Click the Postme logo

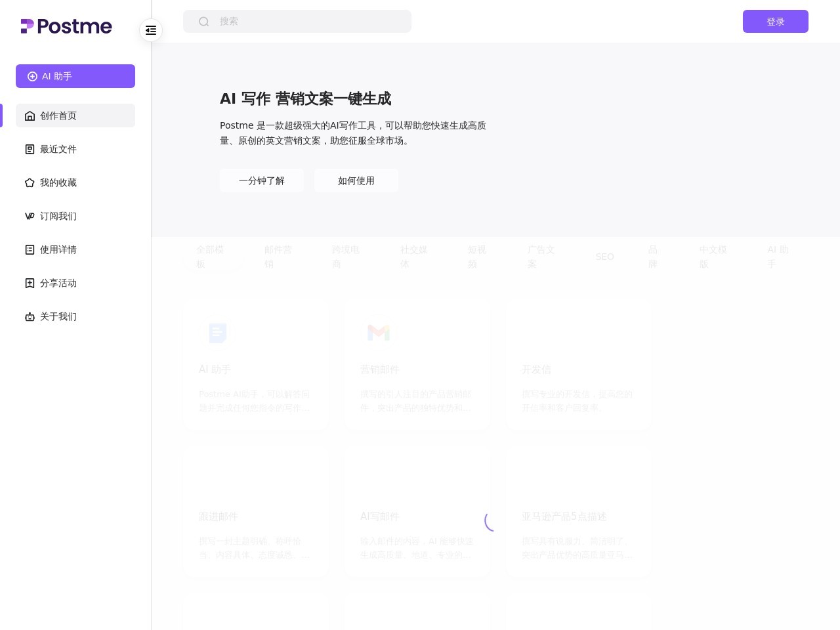[66, 26]
